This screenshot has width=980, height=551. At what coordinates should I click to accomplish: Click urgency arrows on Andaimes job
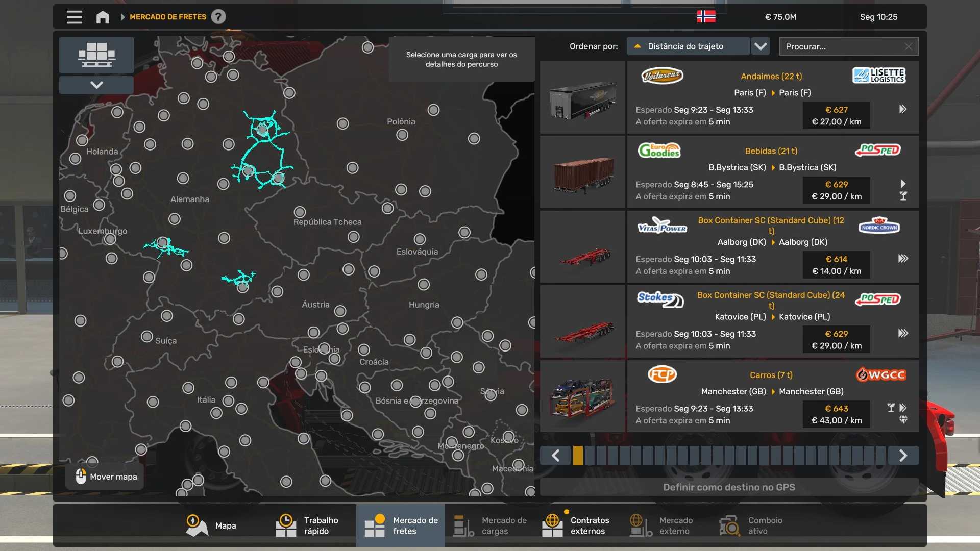coord(902,109)
